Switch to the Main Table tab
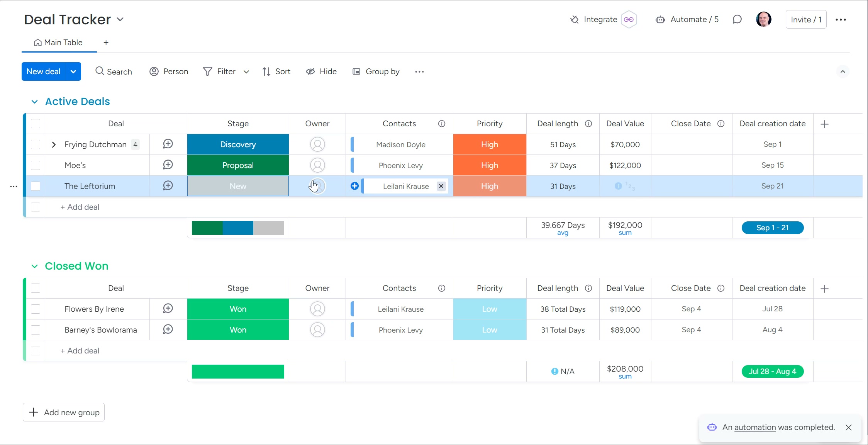Screen dimensions: 868x445 pyautogui.click(x=58, y=42)
